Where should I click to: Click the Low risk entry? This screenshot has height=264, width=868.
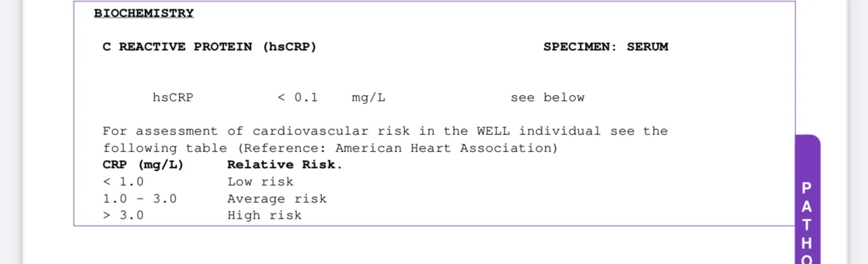pos(260,182)
